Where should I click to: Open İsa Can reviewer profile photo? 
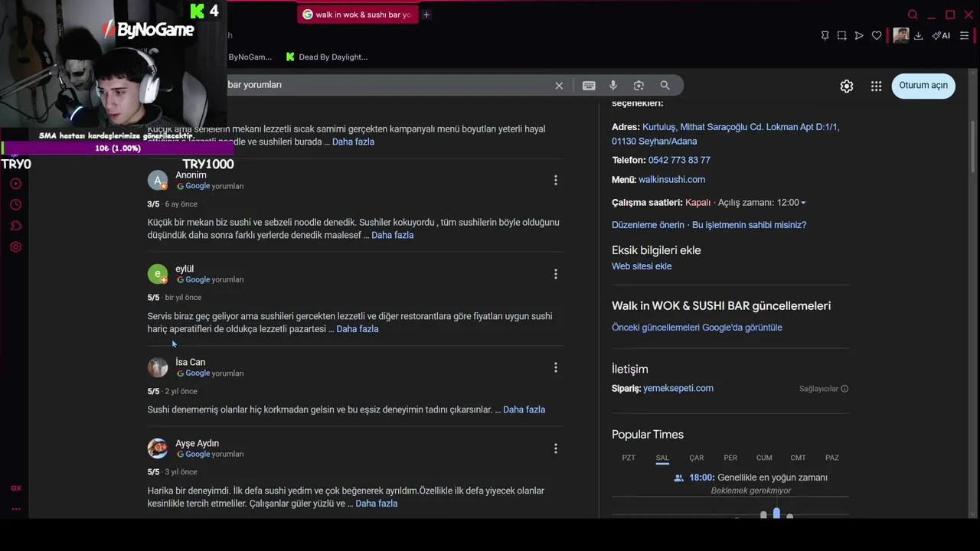click(158, 367)
